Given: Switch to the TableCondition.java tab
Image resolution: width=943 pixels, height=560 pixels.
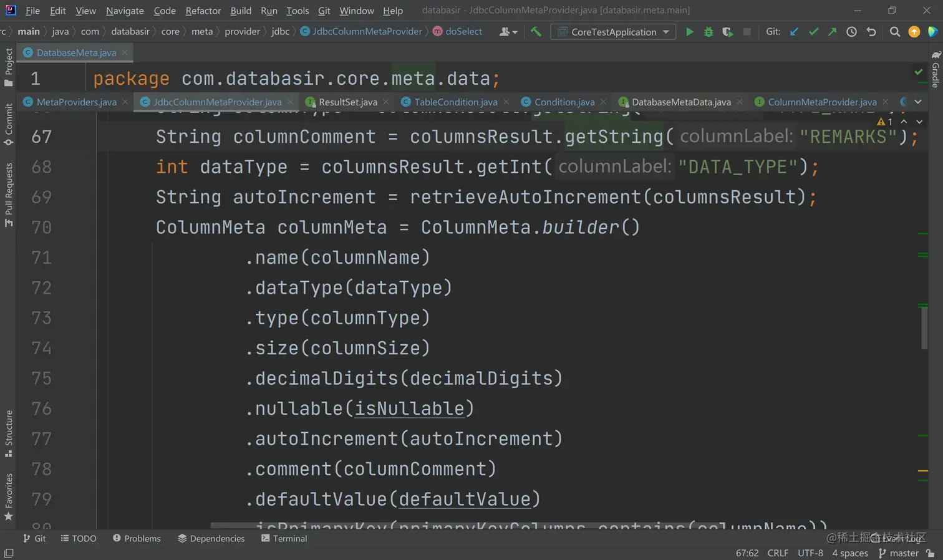Looking at the screenshot, I should pyautogui.click(x=455, y=102).
